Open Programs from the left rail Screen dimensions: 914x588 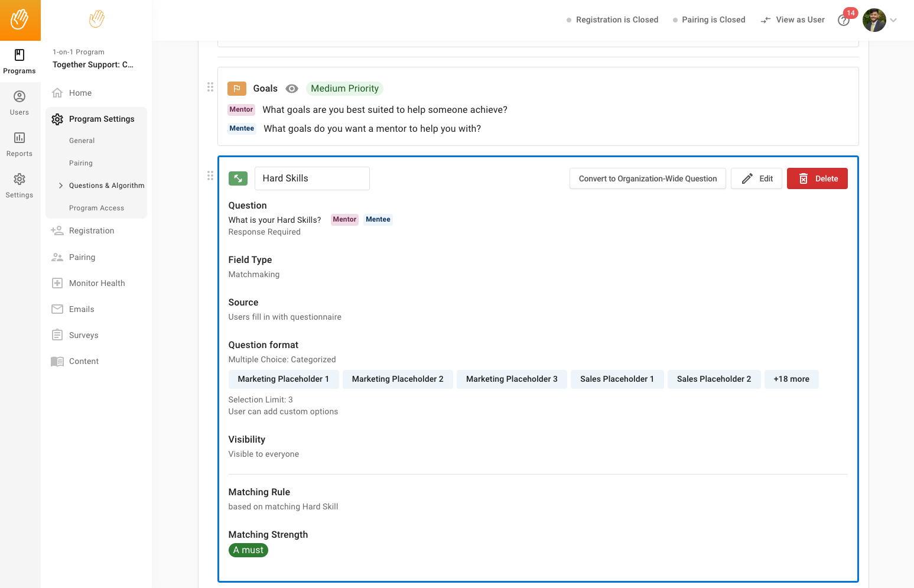(19, 62)
